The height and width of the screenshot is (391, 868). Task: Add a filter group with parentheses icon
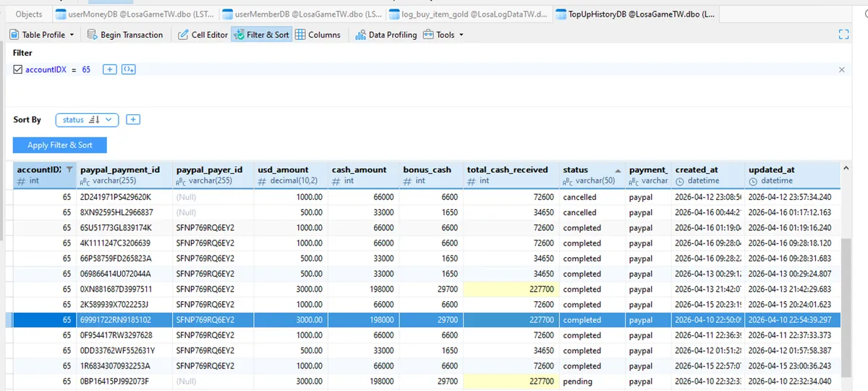coord(129,70)
